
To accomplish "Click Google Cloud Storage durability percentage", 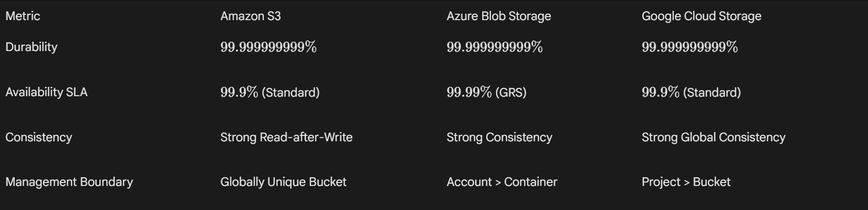I will coord(690,47).
